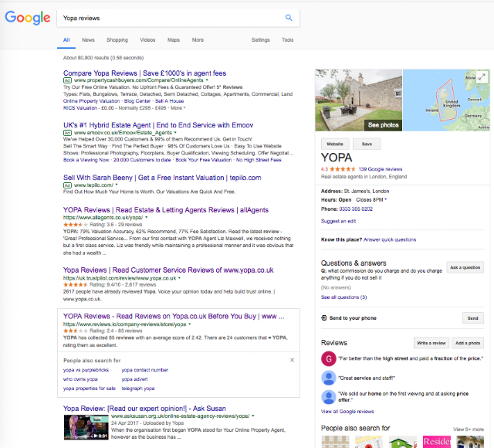494x448 pixels.
Task: Search who owns yopa suggestion
Action: click(80, 379)
